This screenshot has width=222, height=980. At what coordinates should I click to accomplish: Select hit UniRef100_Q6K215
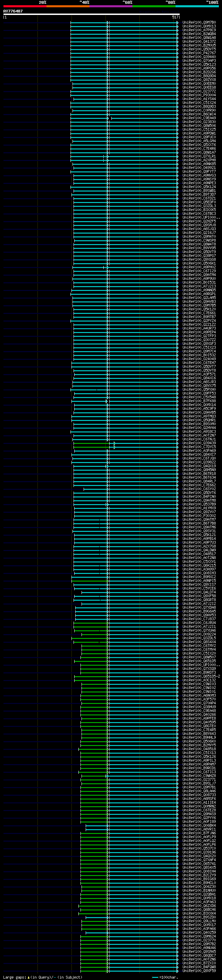pos(199,565)
